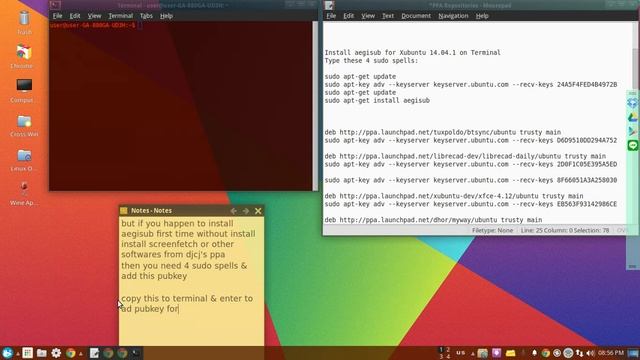The image size is (640, 360).
Task: Select the Chrome desktop shortcut
Action: 24,57
